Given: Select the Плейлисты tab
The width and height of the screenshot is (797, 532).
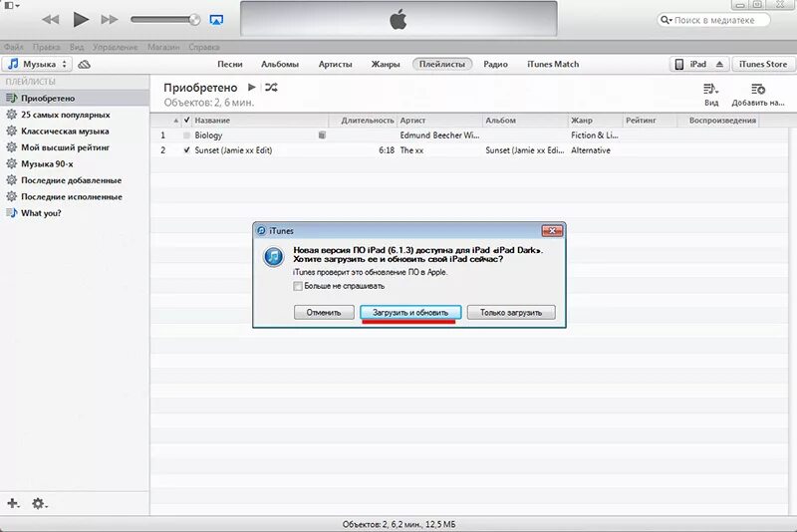Looking at the screenshot, I should coord(441,64).
